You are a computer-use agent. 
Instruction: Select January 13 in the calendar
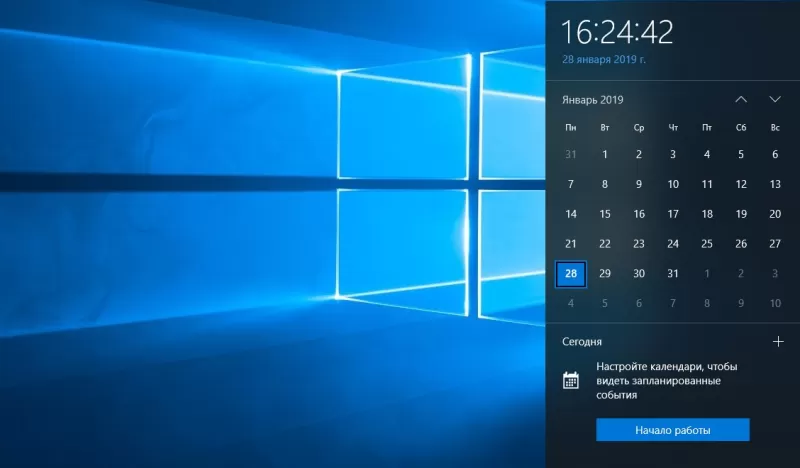(775, 184)
